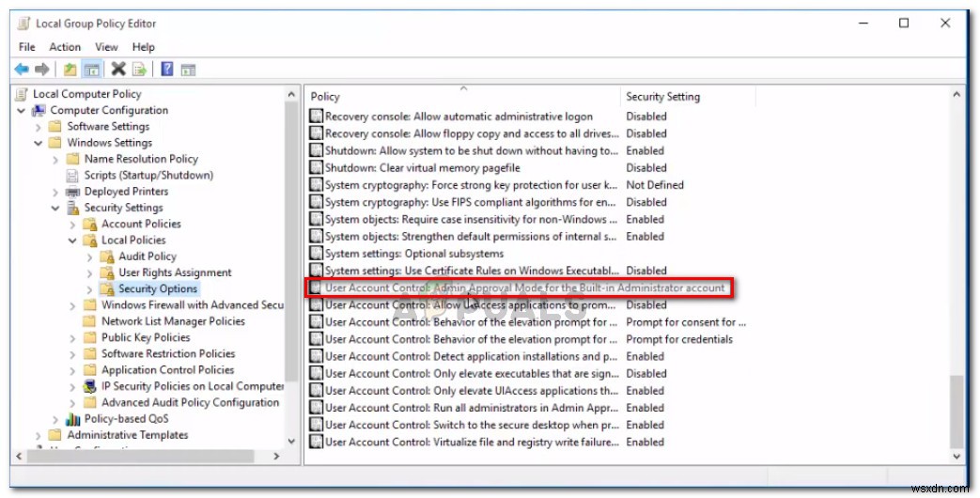This screenshot has width=980, height=498.
Task: Click the Policy-based QoS chart icon
Action: click(73, 419)
